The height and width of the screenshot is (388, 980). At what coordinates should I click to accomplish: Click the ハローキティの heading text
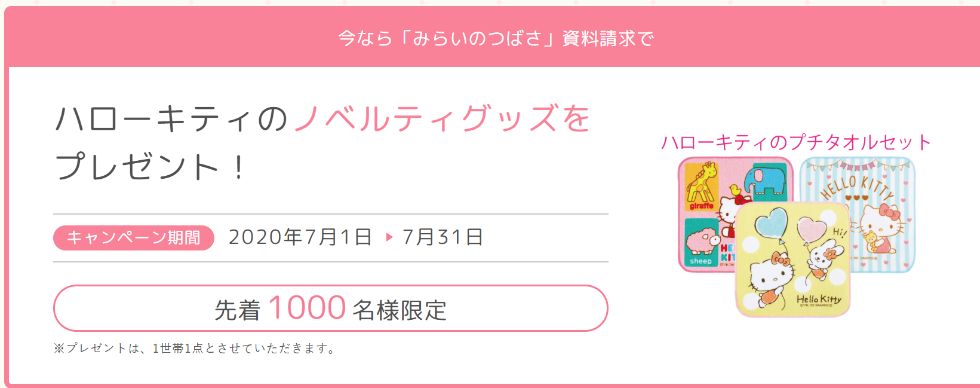pyautogui.click(x=171, y=118)
